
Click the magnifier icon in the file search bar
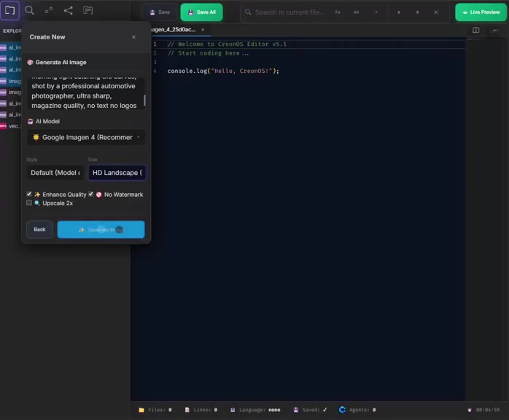pos(248,12)
